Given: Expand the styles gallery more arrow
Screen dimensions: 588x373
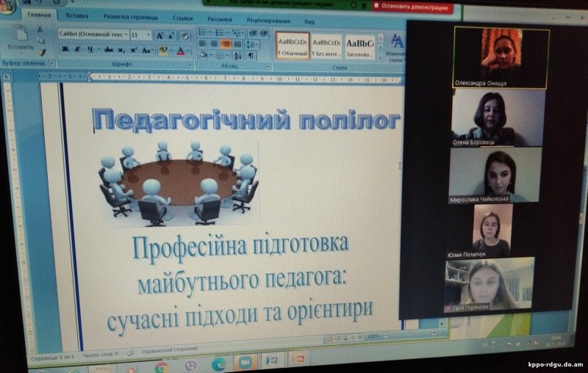Looking at the screenshot, I should tap(380, 57).
